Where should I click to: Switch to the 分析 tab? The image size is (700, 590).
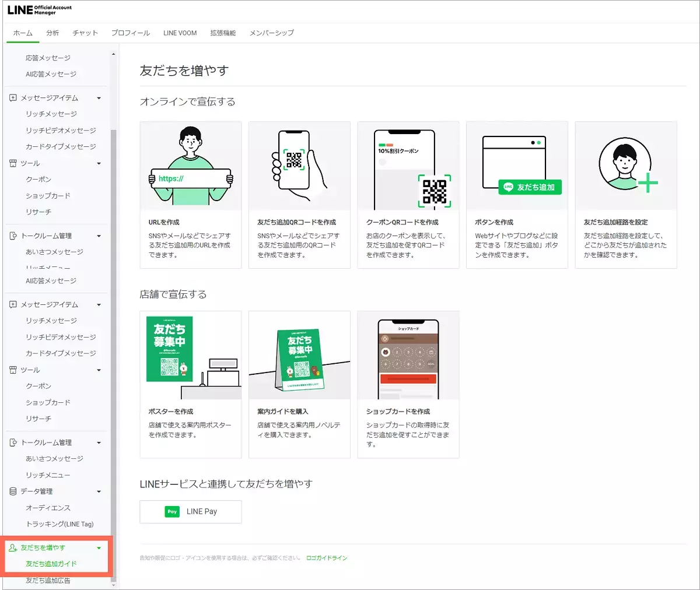click(52, 33)
